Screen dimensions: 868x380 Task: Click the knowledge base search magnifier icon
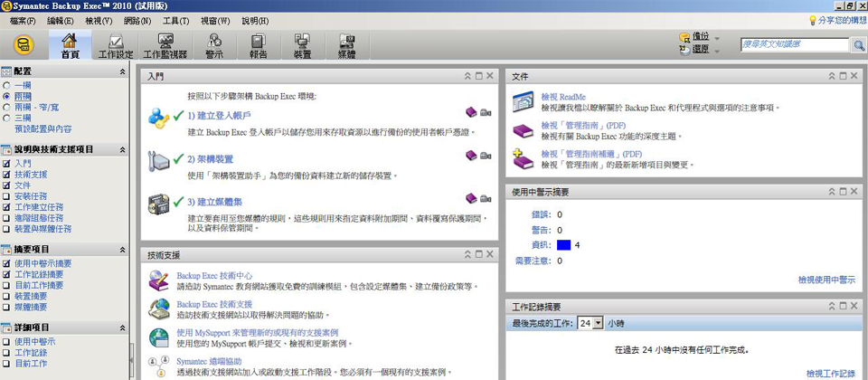tap(858, 44)
